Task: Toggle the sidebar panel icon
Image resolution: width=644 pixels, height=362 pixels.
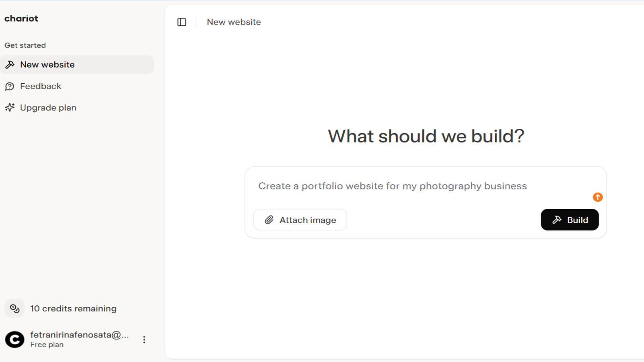Action: tap(182, 22)
